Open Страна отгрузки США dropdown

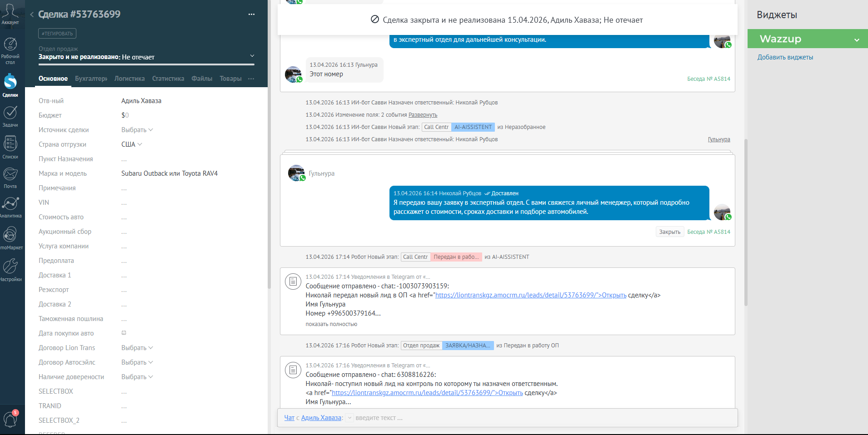[x=131, y=144]
